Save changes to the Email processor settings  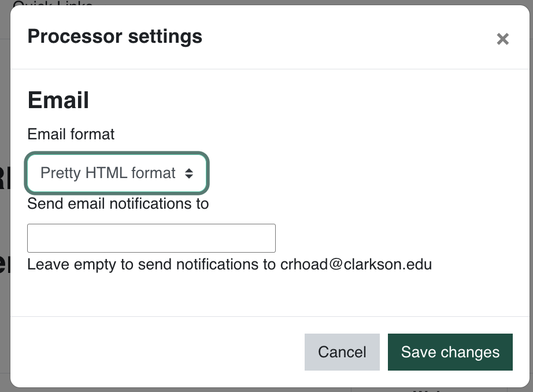tap(450, 352)
